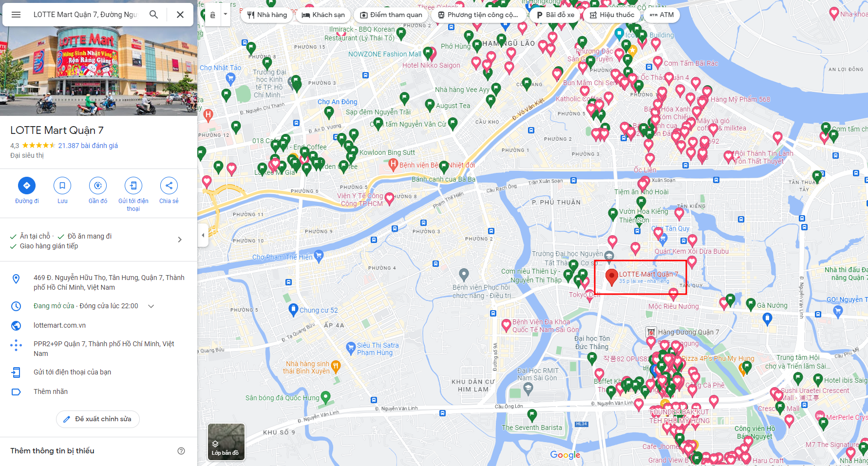Save the place with Lưu icon
The height and width of the screenshot is (466, 868).
pyautogui.click(x=62, y=186)
